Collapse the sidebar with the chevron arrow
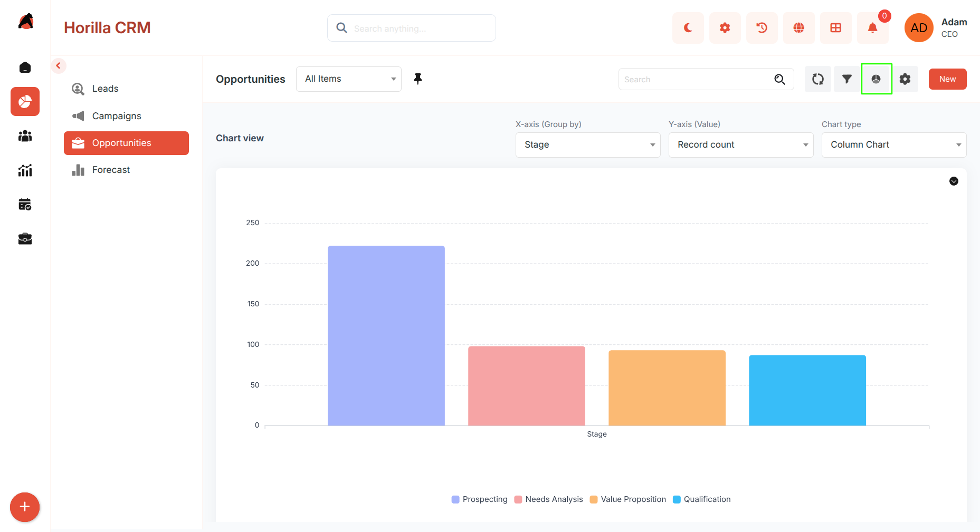 tap(59, 66)
